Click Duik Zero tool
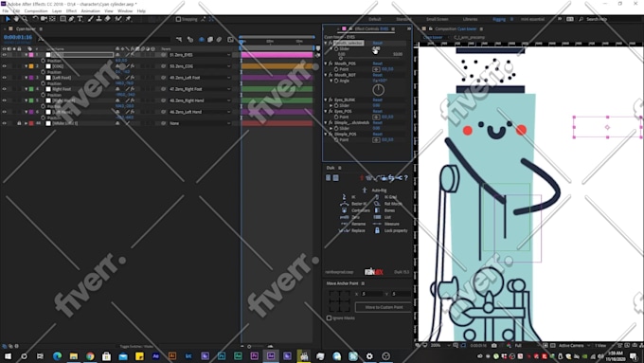The width and height of the screenshot is (644, 363). (x=344, y=217)
